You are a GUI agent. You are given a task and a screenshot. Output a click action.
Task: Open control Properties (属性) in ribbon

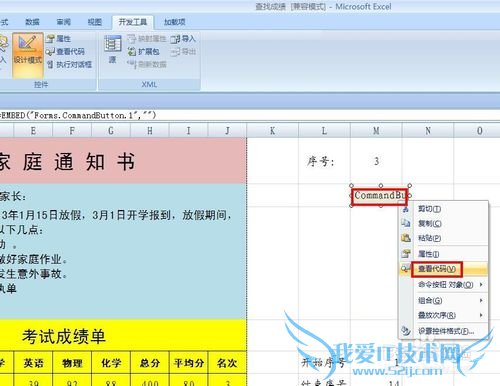point(59,39)
